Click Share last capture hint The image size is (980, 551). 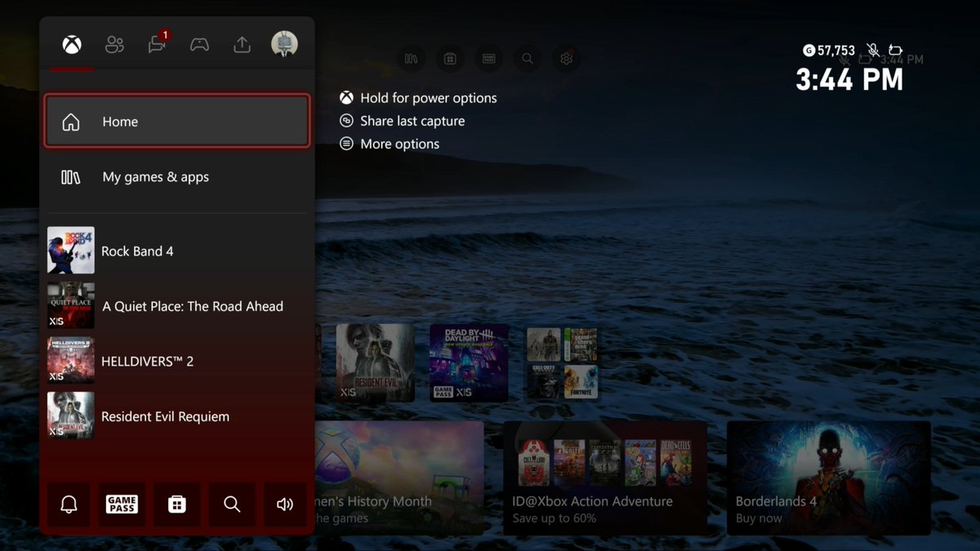click(402, 121)
